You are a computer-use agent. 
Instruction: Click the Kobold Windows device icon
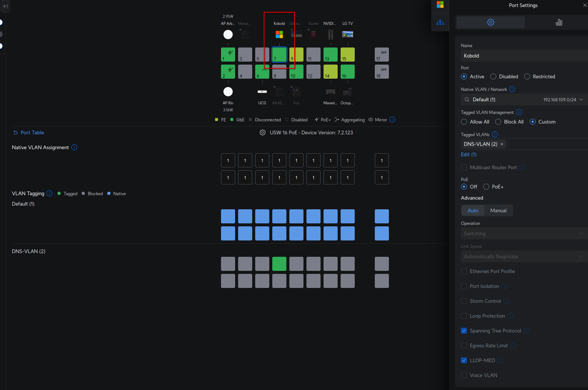point(279,35)
